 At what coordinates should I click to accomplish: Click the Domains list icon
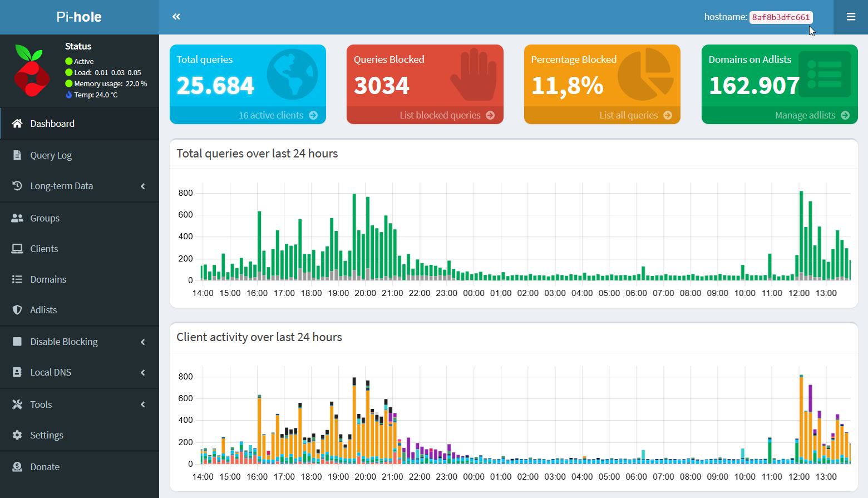[17, 279]
